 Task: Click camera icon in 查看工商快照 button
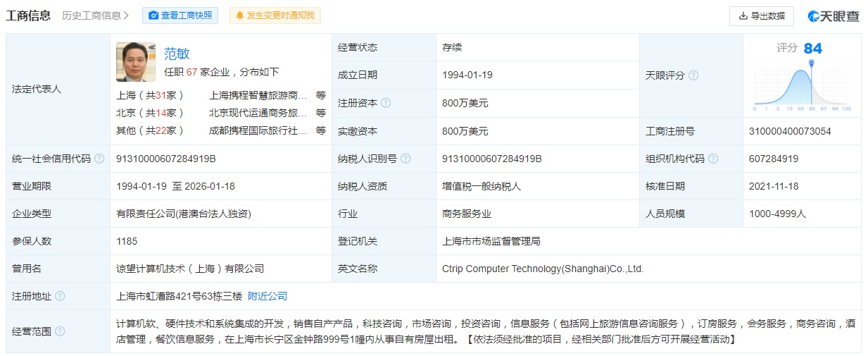point(153,16)
